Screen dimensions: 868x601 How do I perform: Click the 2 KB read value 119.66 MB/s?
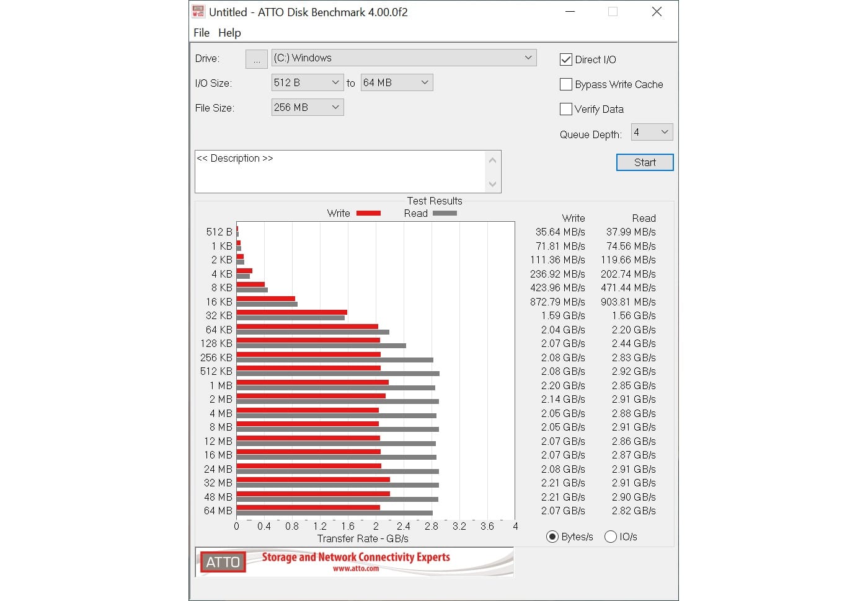628,260
